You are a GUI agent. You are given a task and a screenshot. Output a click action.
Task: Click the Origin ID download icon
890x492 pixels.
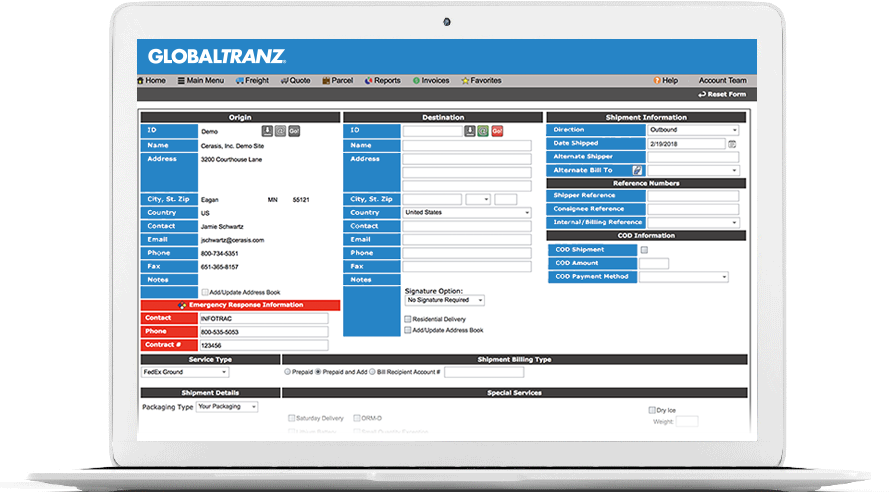tap(267, 131)
